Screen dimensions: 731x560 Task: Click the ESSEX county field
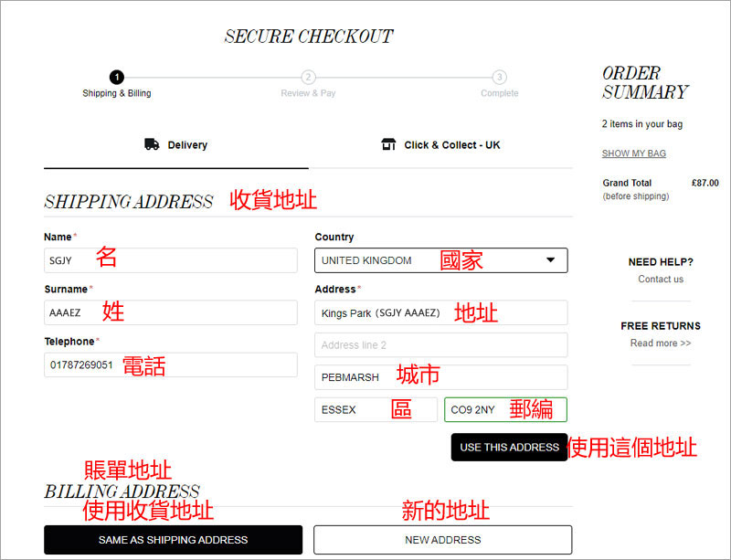coord(376,409)
